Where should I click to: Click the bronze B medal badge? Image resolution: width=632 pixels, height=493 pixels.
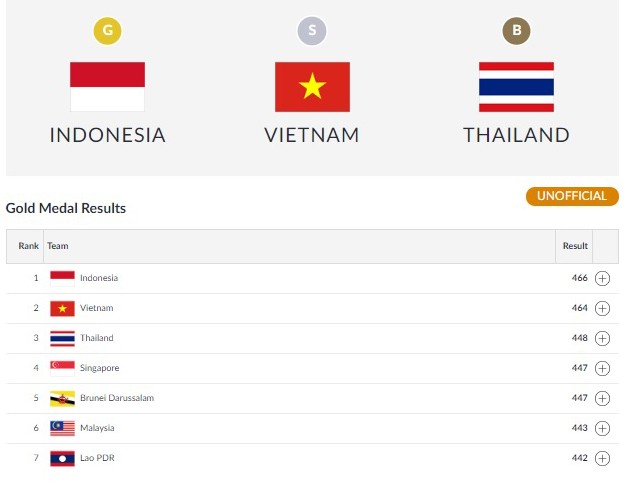click(x=516, y=31)
